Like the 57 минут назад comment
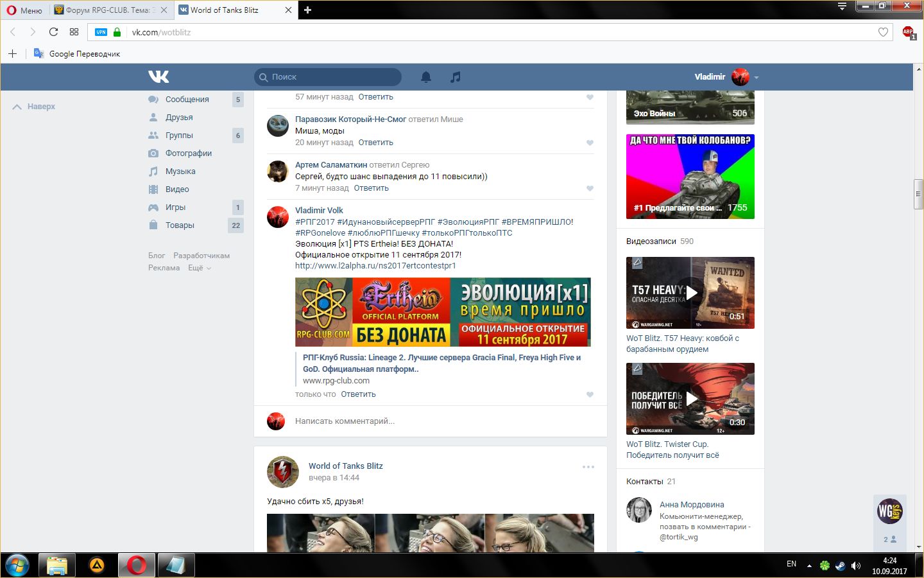 590,97
